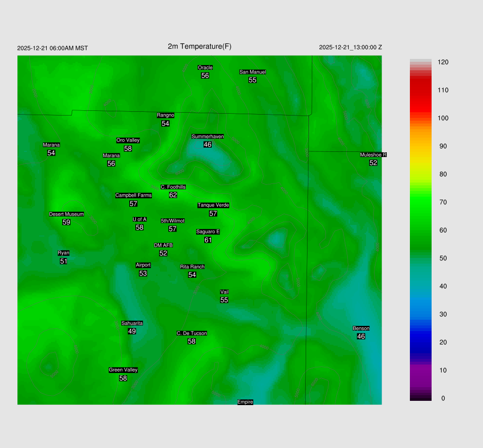Click the Summerhaven station label
Image resolution: width=483 pixels, height=448 pixels.
(x=208, y=137)
